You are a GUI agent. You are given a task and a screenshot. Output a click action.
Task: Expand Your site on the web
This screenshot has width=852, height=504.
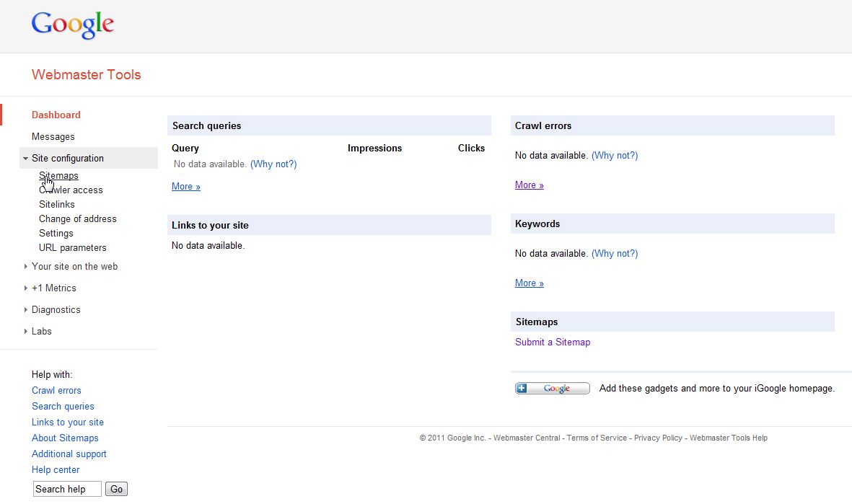point(74,267)
